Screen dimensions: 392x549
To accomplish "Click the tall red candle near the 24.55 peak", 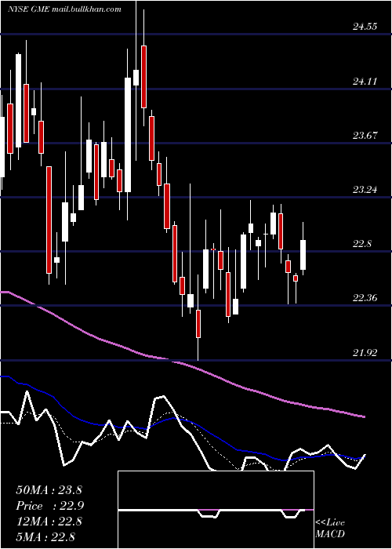I will (143, 76).
